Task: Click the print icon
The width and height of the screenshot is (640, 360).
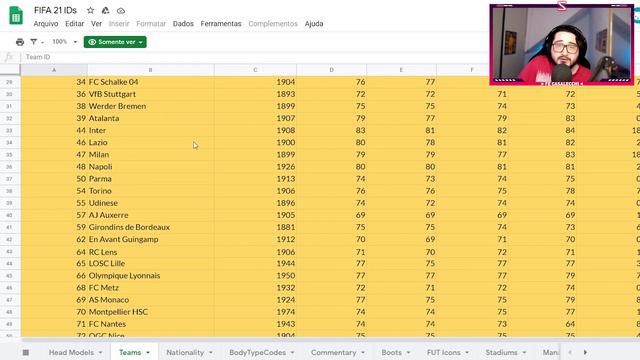Action: pyautogui.click(x=20, y=42)
